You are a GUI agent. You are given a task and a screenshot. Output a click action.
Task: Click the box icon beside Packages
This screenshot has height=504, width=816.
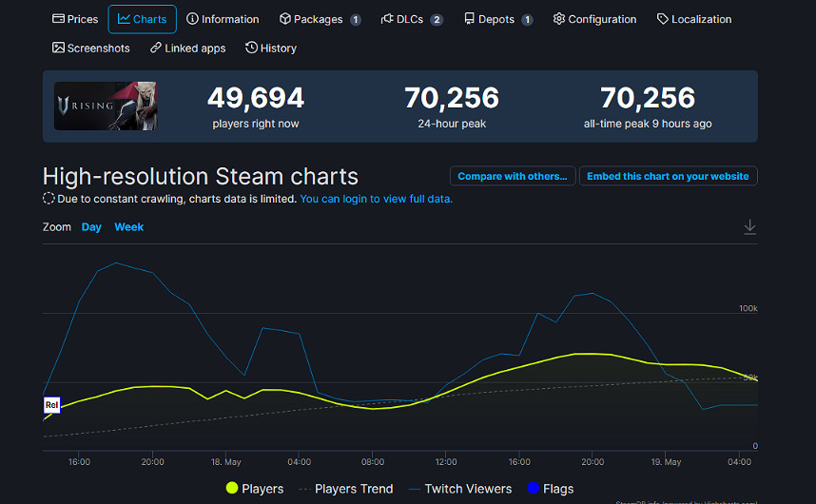tap(285, 19)
